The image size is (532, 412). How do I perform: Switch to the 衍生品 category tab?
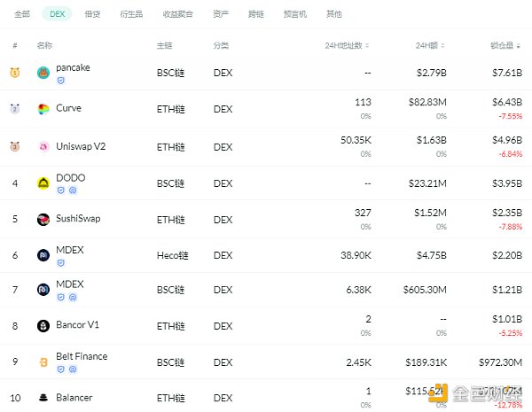point(131,14)
